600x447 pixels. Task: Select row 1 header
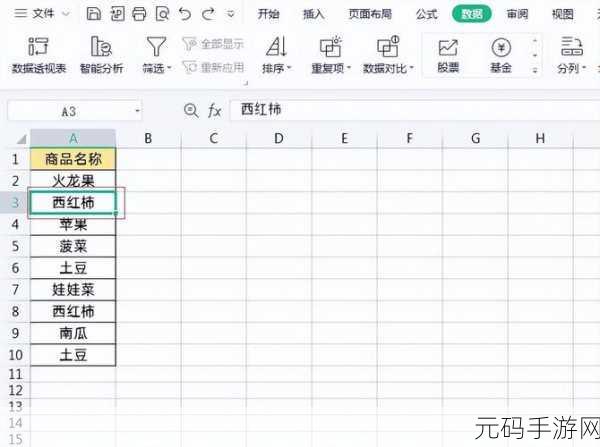pos(15,159)
